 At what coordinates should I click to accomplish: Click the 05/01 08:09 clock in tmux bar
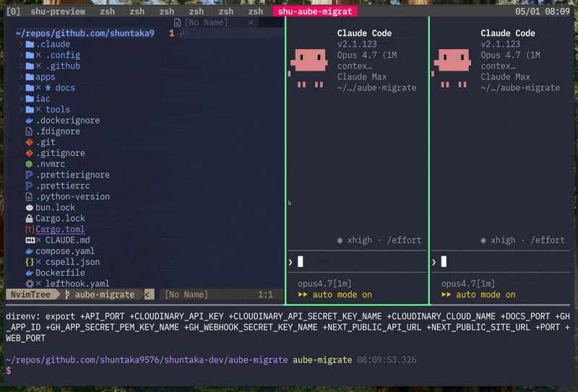click(x=543, y=12)
